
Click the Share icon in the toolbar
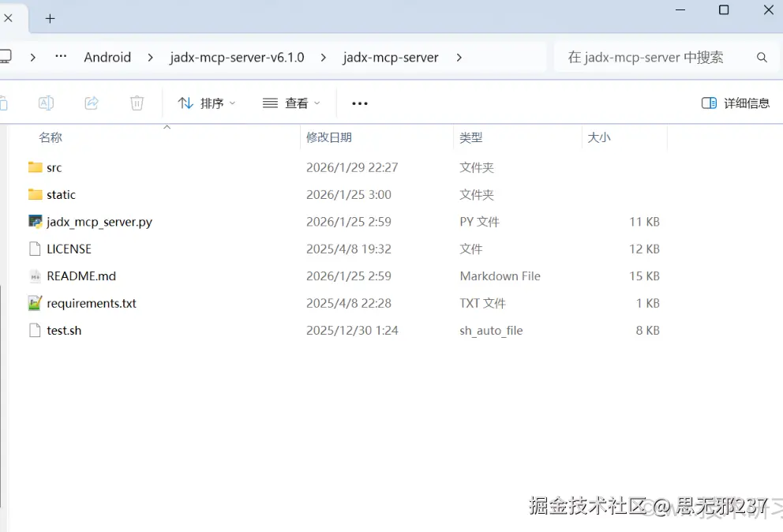pyautogui.click(x=91, y=103)
